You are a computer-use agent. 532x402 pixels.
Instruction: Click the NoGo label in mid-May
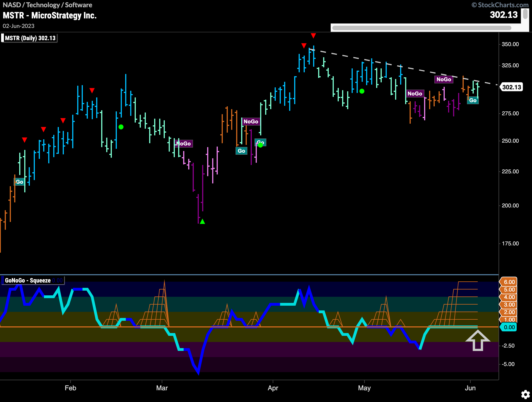pyautogui.click(x=415, y=94)
